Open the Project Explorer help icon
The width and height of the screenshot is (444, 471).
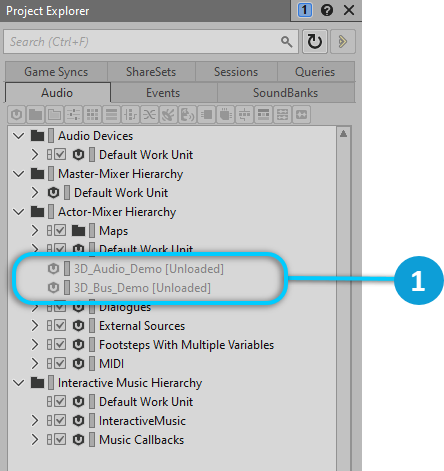point(327,10)
